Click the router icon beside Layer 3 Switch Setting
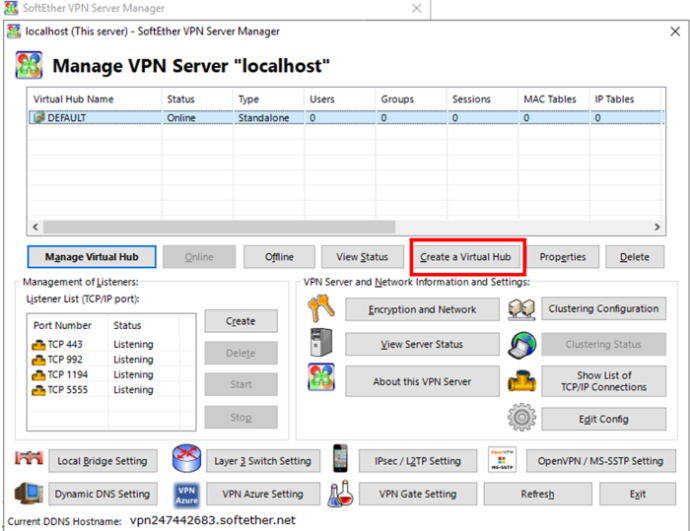690x531 pixels. [187, 460]
